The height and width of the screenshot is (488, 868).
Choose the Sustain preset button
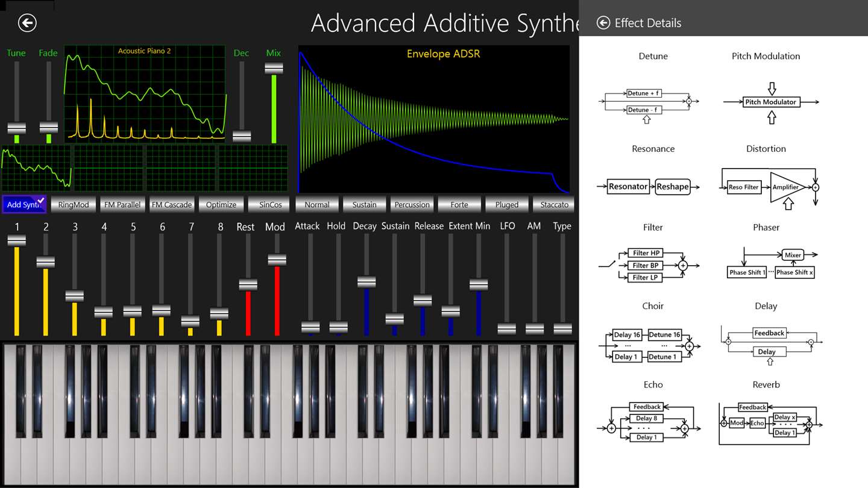pos(365,204)
